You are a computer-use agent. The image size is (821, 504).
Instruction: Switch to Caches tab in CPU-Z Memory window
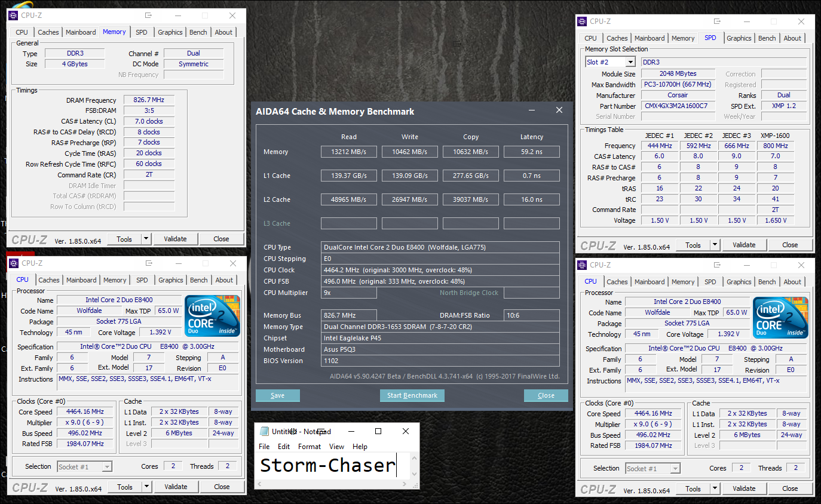click(x=48, y=32)
